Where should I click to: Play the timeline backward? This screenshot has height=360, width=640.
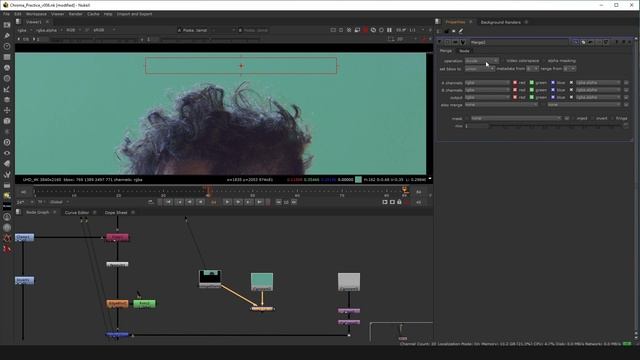pos(200,202)
